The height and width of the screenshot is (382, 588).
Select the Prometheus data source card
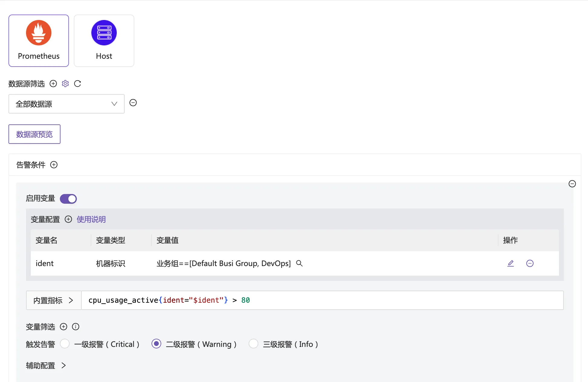[39, 41]
